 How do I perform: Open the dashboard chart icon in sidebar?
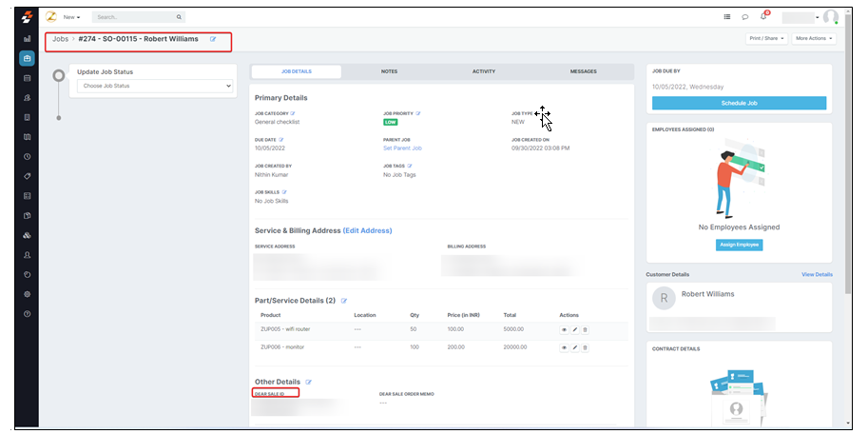[x=27, y=39]
